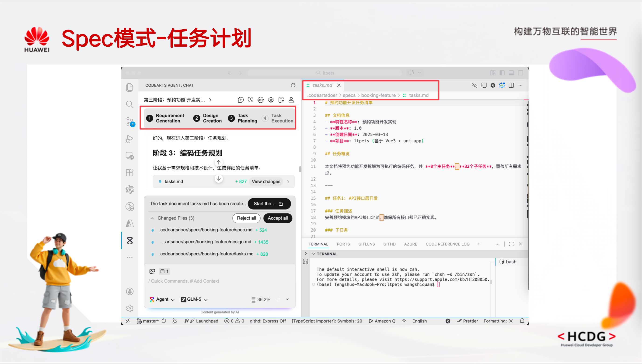Start a new chat in CodeArts Agent
Image resolution: width=642 pixels, height=364 pixels.
241,100
